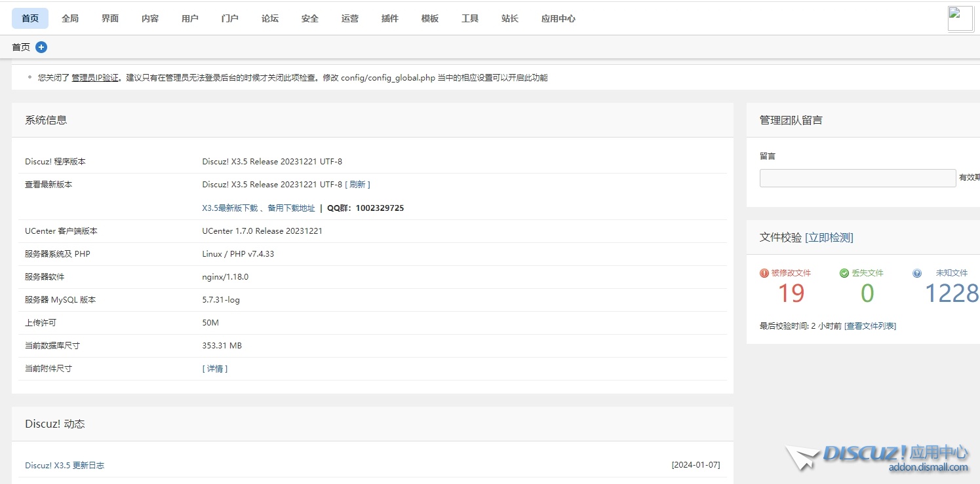The width and height of the screenshot is (980, 484).
Task: Click 详情 to view attachment size details
Action: [x=214, y=368]
